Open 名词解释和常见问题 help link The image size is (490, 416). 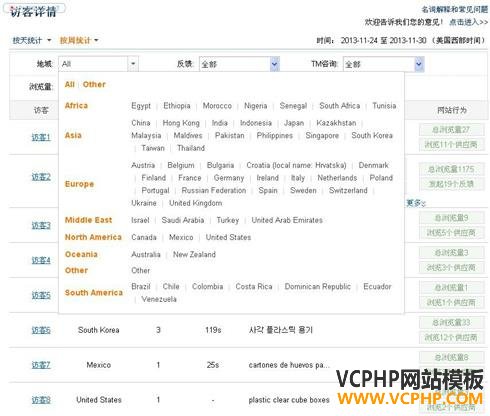pos(455,9)
